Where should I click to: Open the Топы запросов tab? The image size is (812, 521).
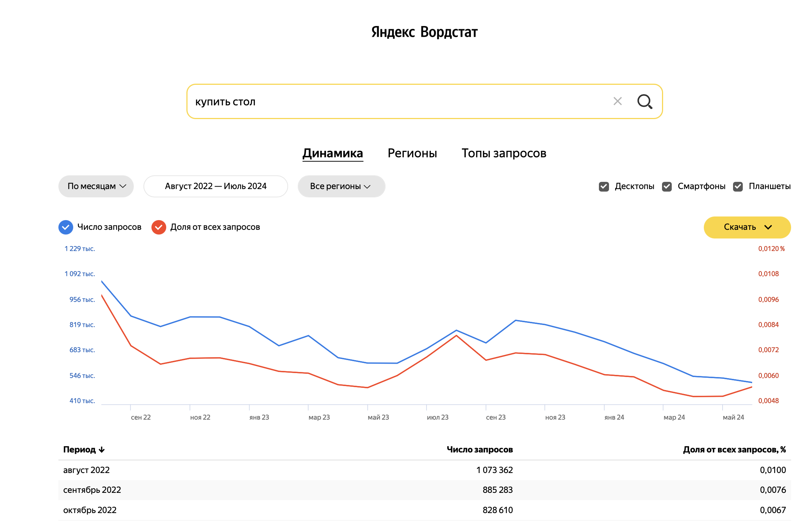tap(504, 153)
